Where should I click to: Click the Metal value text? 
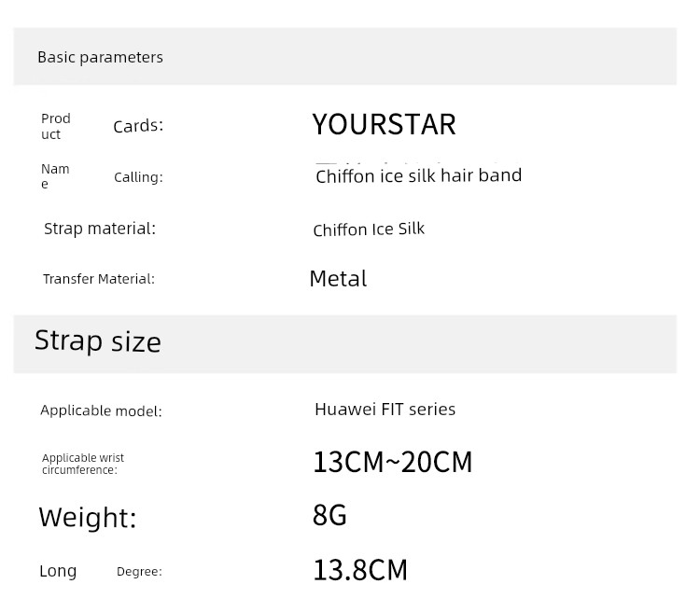(338, 278)
